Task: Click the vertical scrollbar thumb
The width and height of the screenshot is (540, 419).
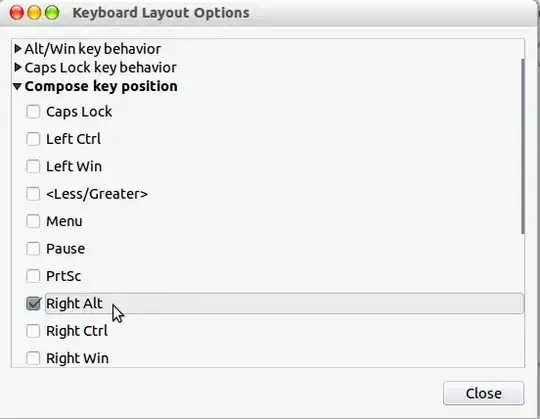Action: (x=523, y=146)
